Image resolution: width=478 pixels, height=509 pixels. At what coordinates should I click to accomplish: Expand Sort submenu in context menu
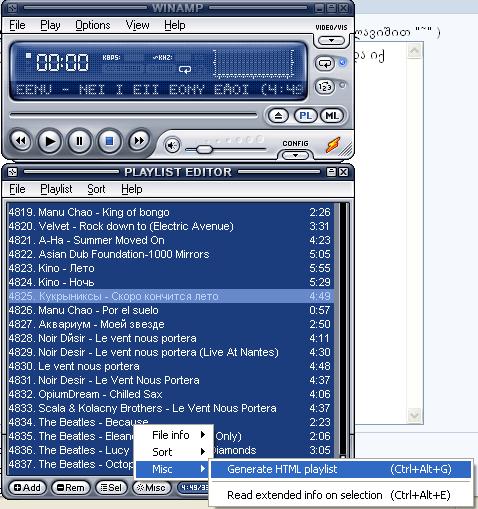[174, 452]
